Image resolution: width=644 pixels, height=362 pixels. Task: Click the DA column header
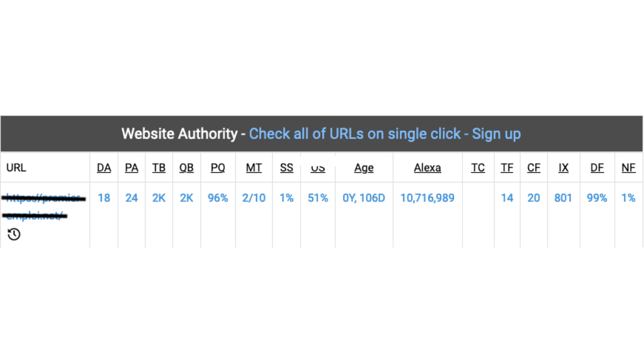click(x=104, y=168)
